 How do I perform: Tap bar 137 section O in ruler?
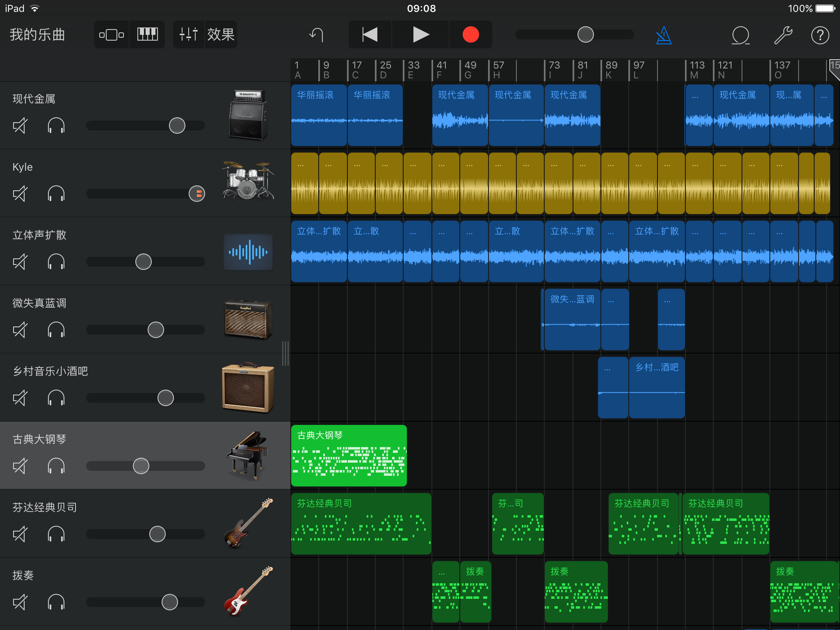point(782,70)
